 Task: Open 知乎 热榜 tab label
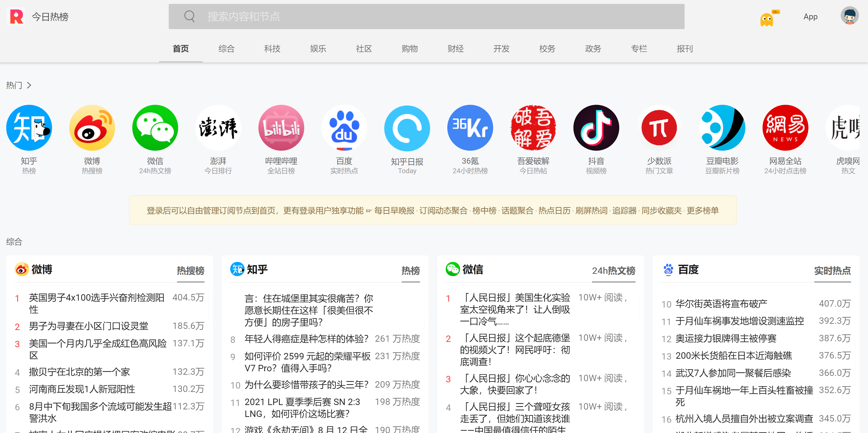click(410, 271)
